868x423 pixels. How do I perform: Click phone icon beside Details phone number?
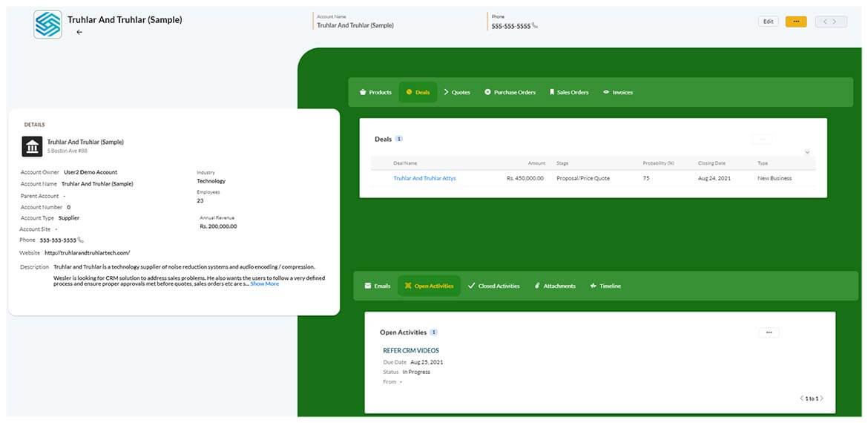(x=81, y=240)
